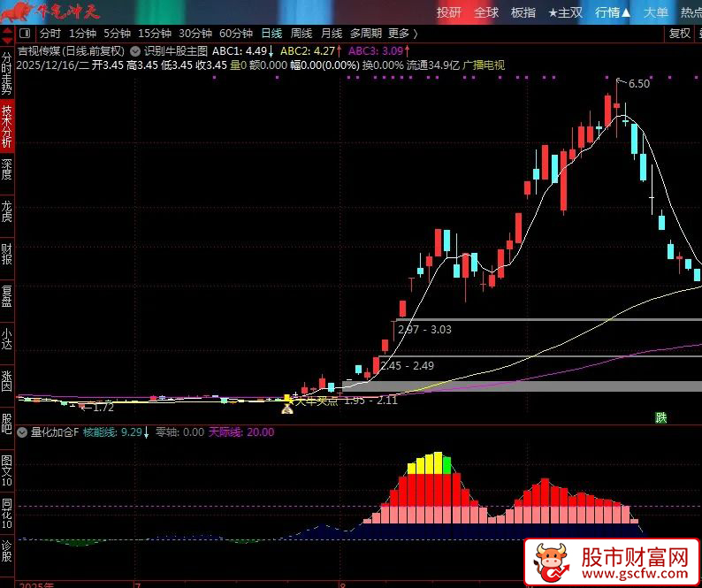Expand the 识别牛股主图 indicator dropdown
This screenshot has height=588, width=702.
[135, 51]
